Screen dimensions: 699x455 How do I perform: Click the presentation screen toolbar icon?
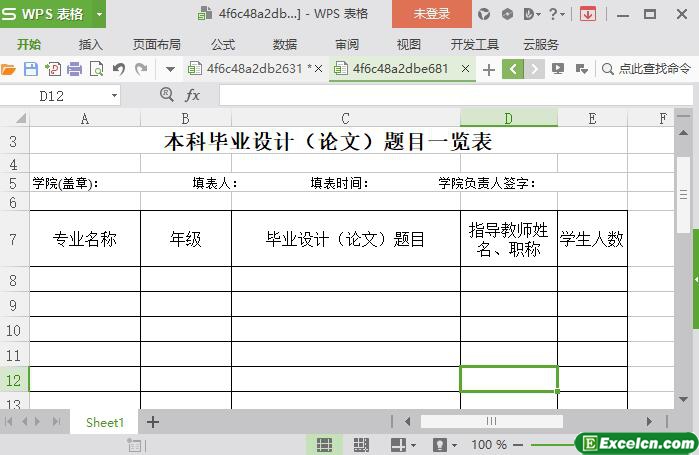click(x=558, y=69)
